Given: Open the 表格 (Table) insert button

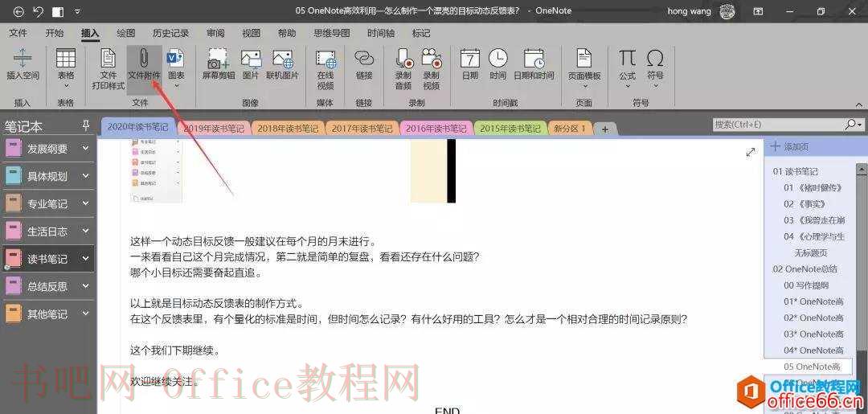Looking at the screenshot, I should [66, 68].
